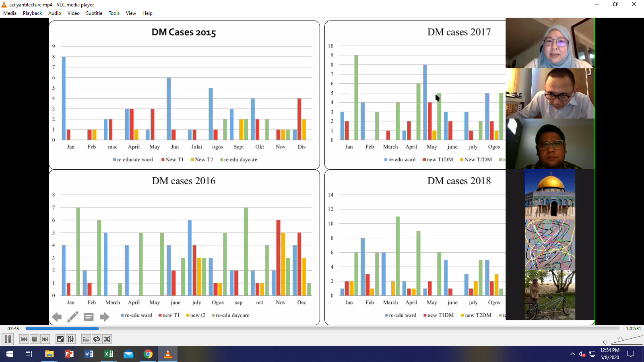Stop the video playback
This screenshot has width=644, height=362.
[35, 339]
